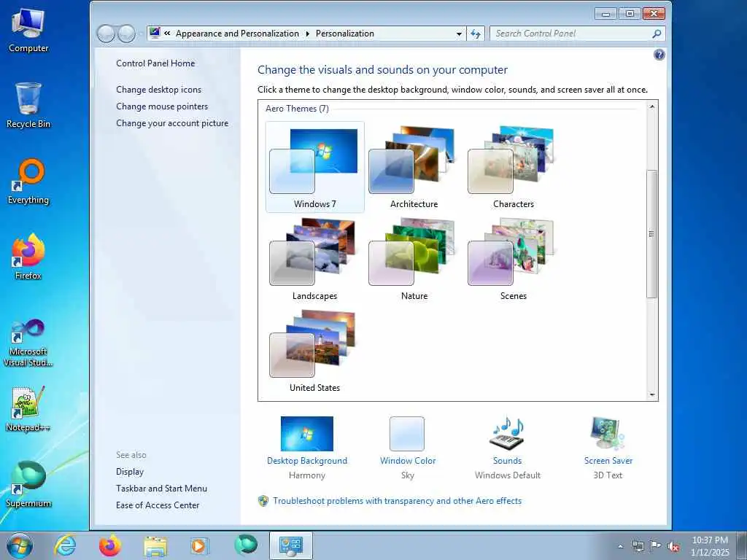Select the Windows 7 theme
The width and height of the screenshot is (747, 560).
315,167
